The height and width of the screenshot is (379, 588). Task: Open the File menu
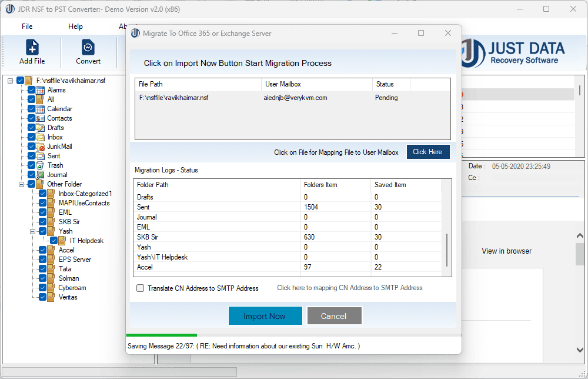point(26,26)
